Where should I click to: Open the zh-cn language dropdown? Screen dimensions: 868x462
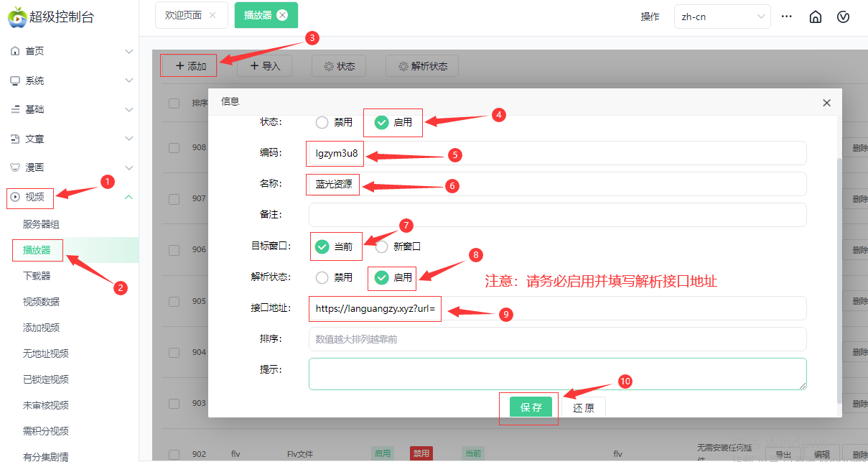pyautogui.click(x=722, y=17)
